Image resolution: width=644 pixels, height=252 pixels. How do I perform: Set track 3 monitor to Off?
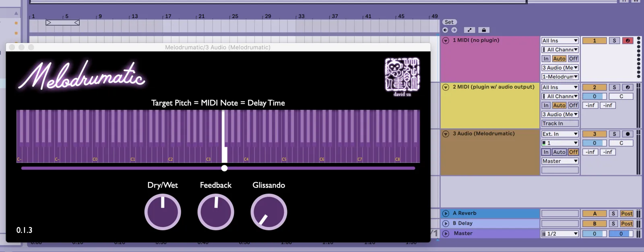(573, 152)
